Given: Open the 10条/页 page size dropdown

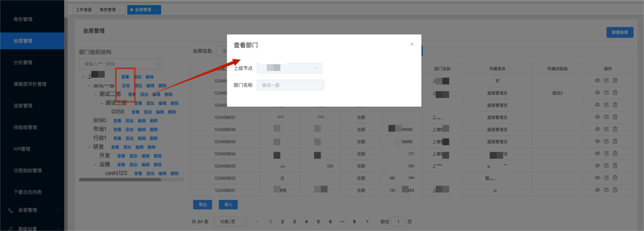Looking at the screenshot, I should coord(231,222).
